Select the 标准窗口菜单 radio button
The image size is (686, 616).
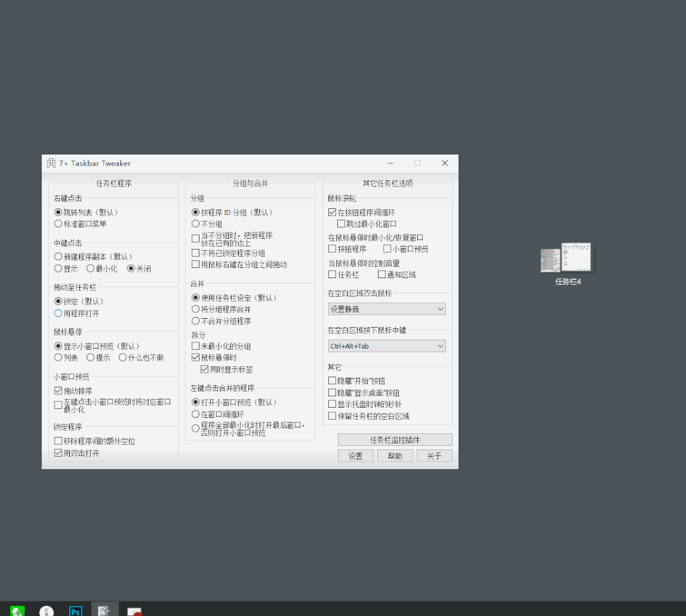pyautogui.click(x=58, y=224)
